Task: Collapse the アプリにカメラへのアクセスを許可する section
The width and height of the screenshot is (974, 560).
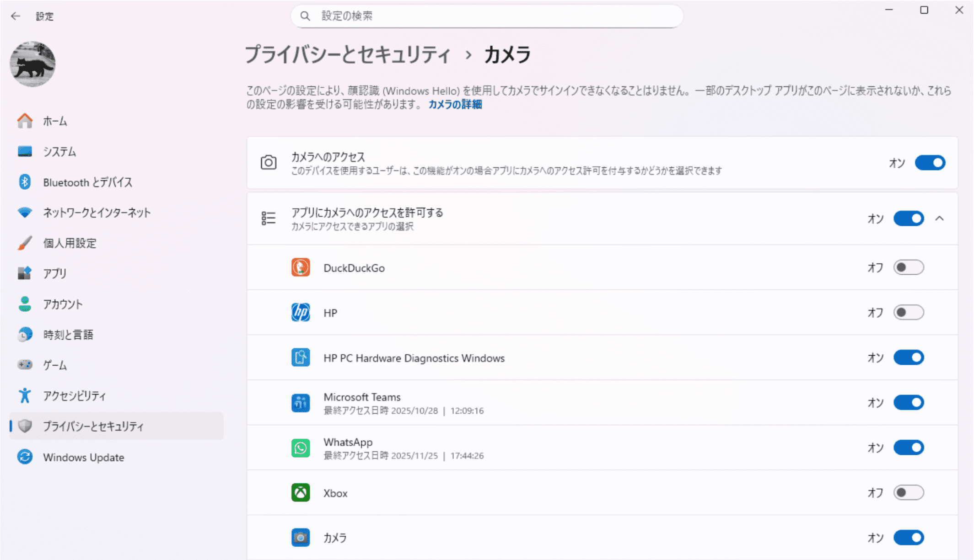Action: coord(939,219)
